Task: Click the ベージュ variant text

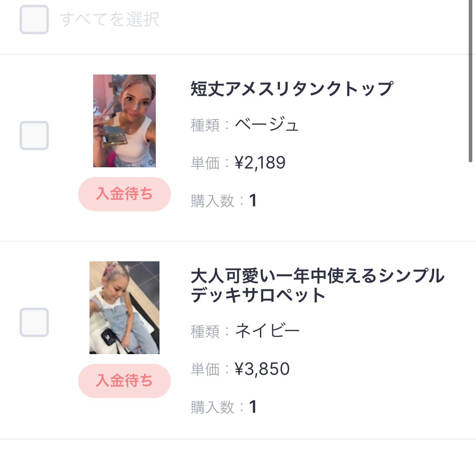Action: (266, 125)
